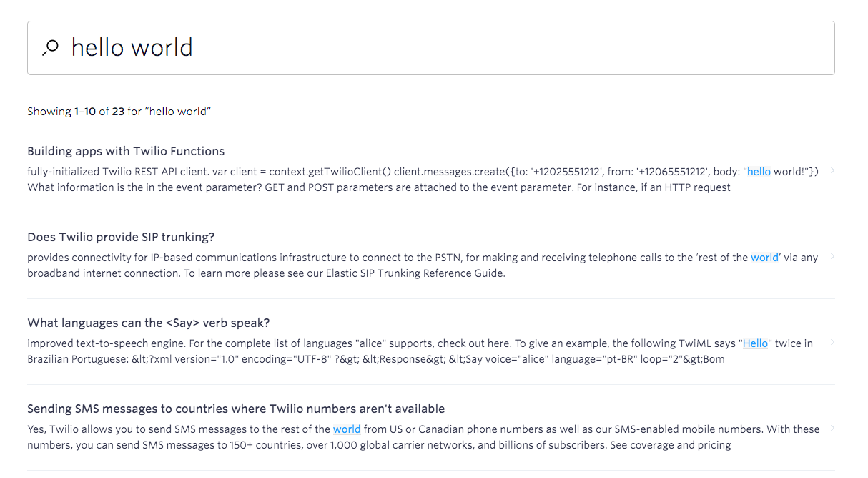Open the "<Say> verb speak" languages article
The image size is (868, 478).
(148, 323)
